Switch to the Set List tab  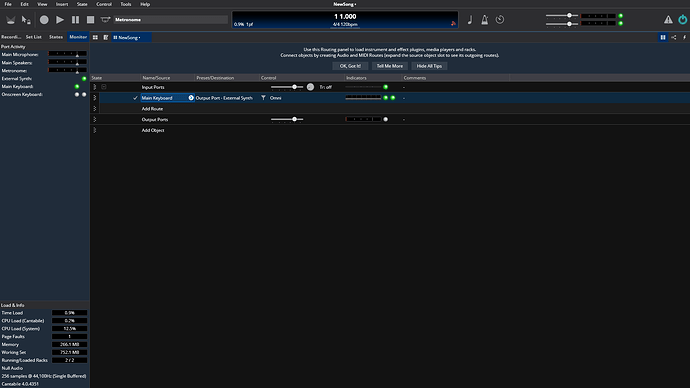pyautogui.click(x=33, y=37)
